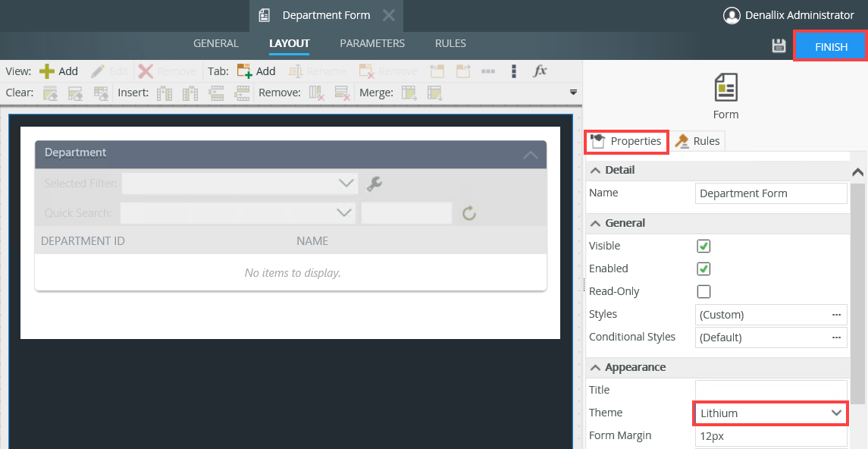Add a new view with the plus icon

(x=48, y=71)
